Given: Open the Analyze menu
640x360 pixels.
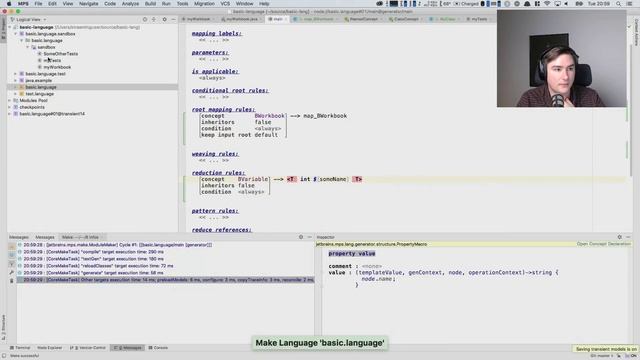Looking at the screenshot, I should (x=130, y=4).
